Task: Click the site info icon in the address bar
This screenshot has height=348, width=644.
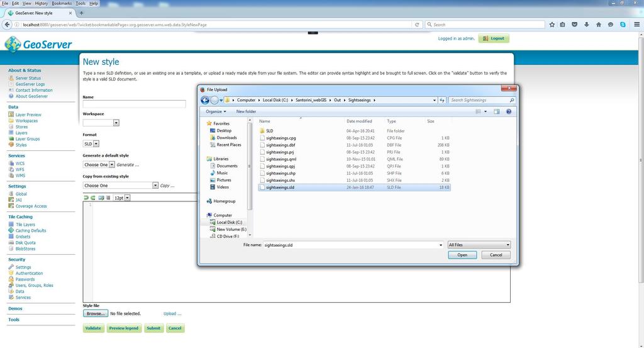Action: pos(17,25)
